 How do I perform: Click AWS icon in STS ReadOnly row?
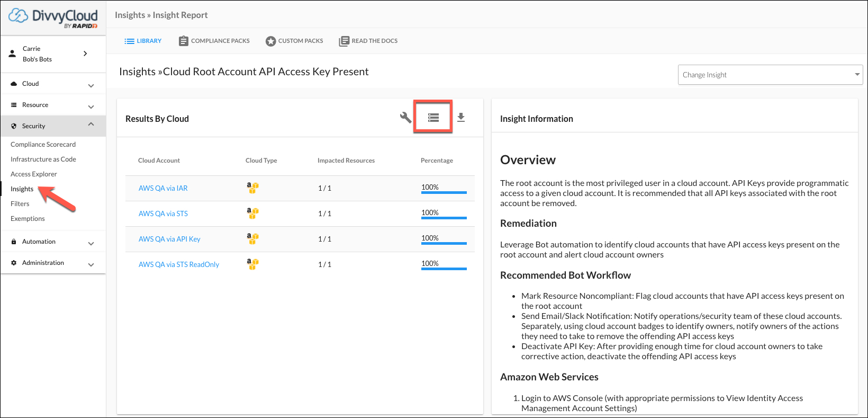point(253,264)
